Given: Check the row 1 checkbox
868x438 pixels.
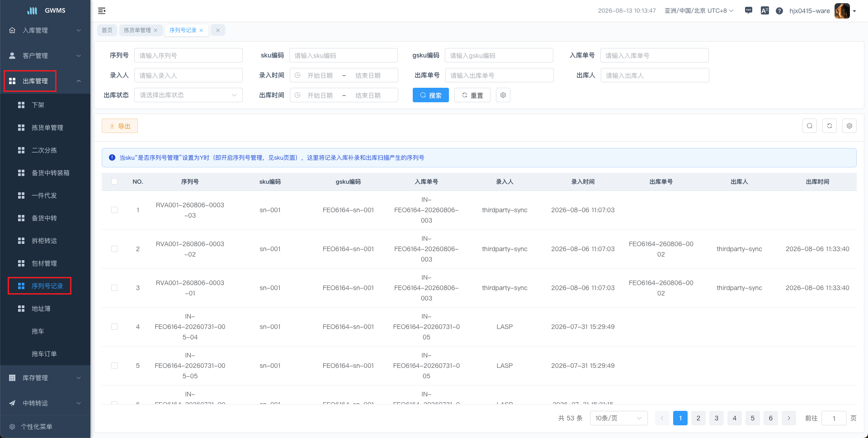Looking at the screenshot, I should (x=114, y=210).
